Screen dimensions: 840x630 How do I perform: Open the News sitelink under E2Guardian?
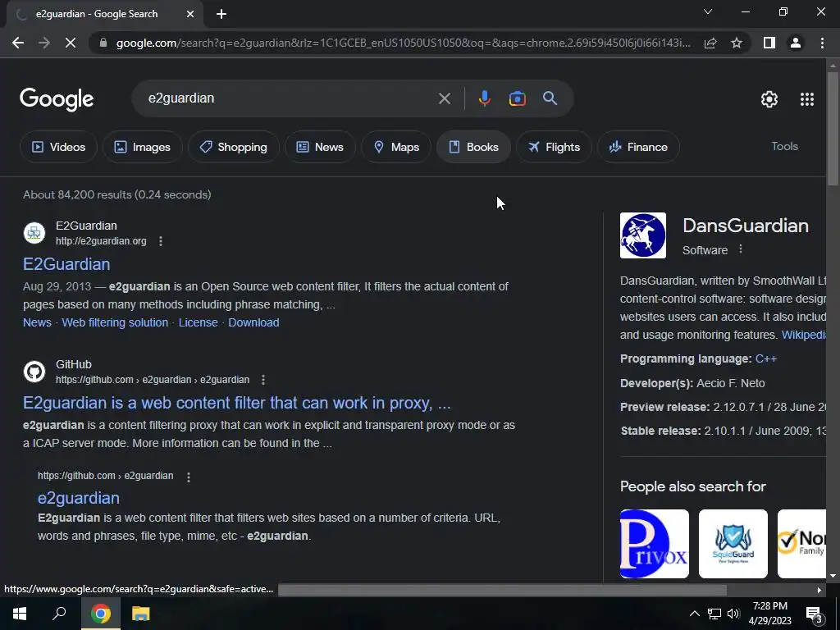tap(37, 322)
